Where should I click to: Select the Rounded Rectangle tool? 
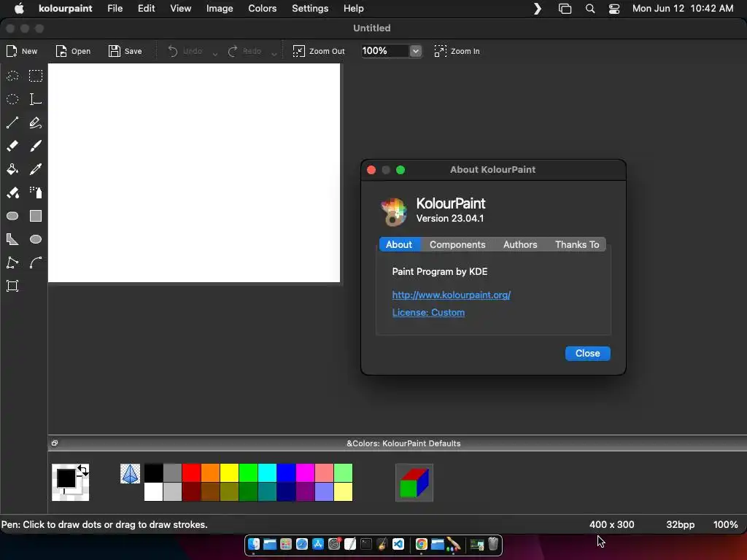tap(12, 216)
